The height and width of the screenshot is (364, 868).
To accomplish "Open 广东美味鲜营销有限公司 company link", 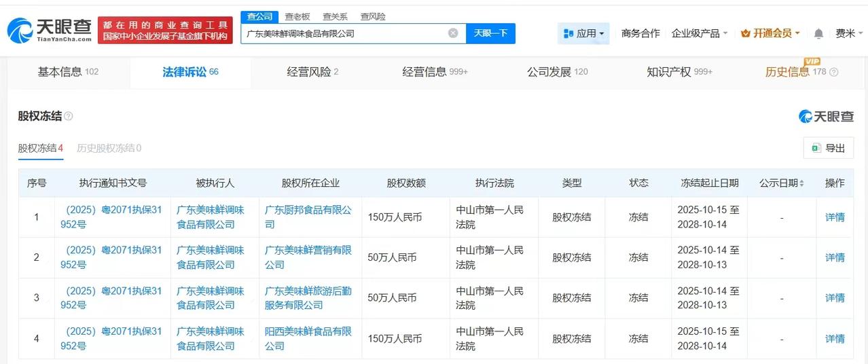I will pyautogui.click(x=308, y=257).
